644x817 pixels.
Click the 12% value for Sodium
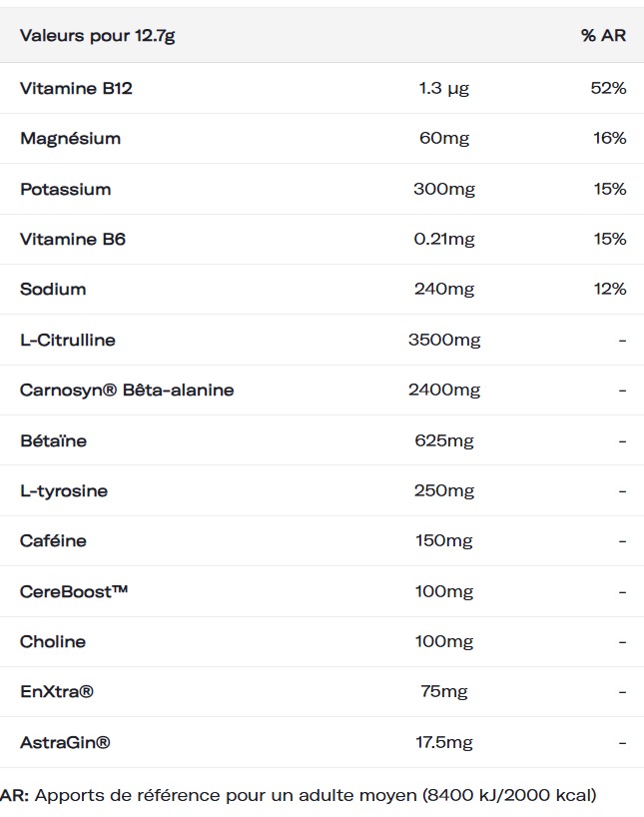(608, 289)
